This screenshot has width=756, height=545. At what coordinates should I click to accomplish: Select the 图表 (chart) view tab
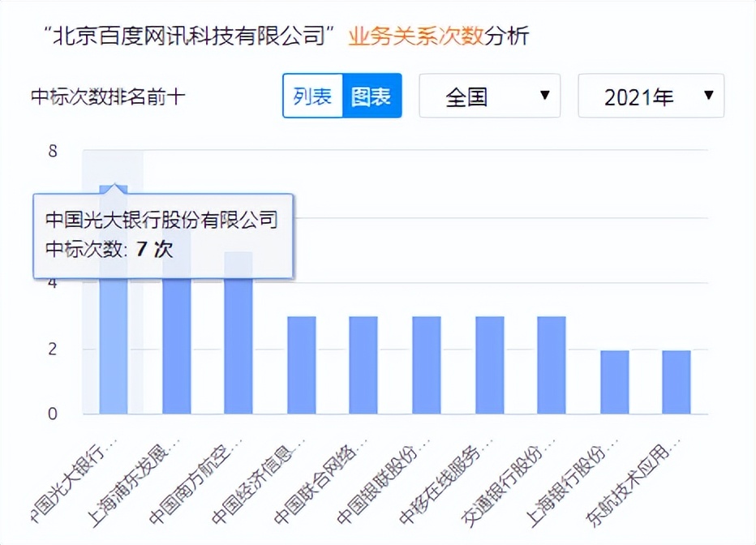[372, 95]
